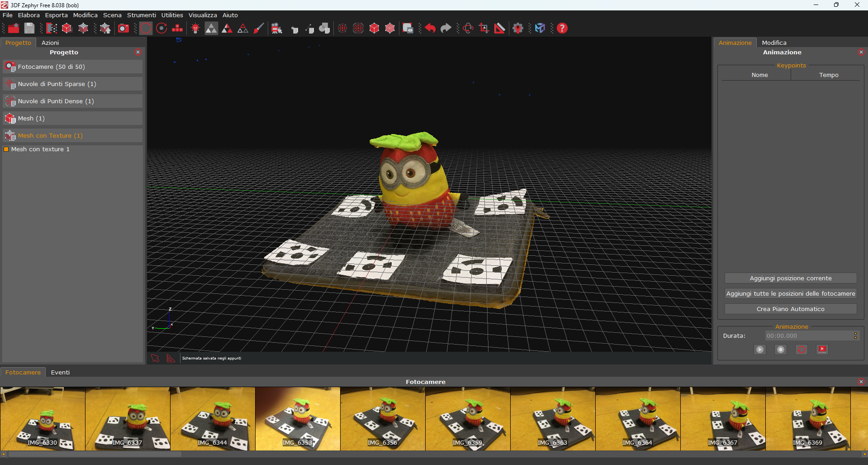
Task: Toggle dense point cloud visibility
Action: (358, 28)
